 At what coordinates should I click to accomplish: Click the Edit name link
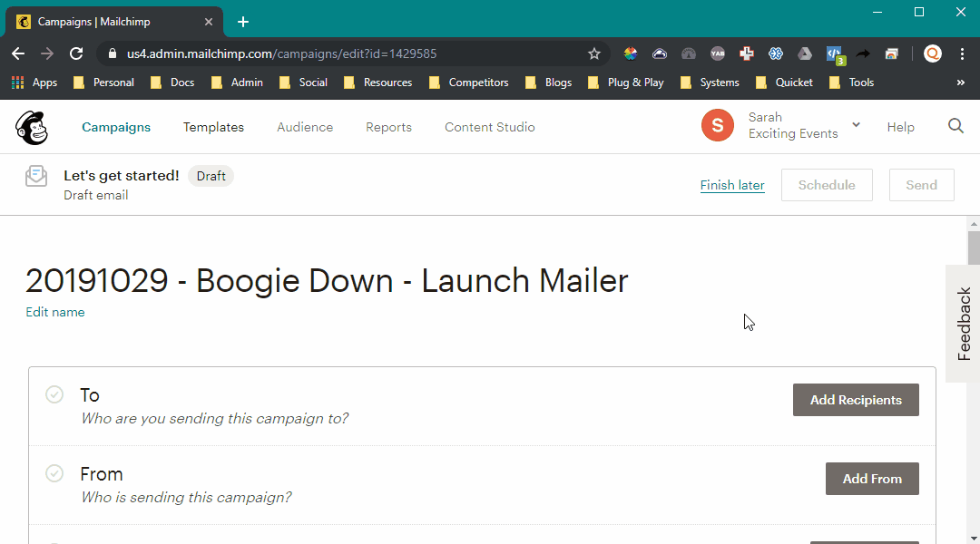pyautogui.click(x=55, y=312)
